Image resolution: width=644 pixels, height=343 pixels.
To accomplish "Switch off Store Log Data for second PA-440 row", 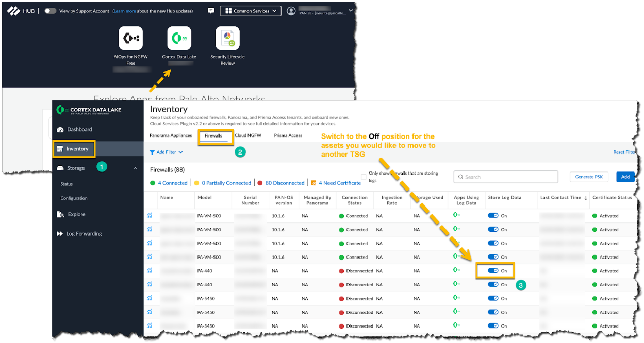I will 493,284.
